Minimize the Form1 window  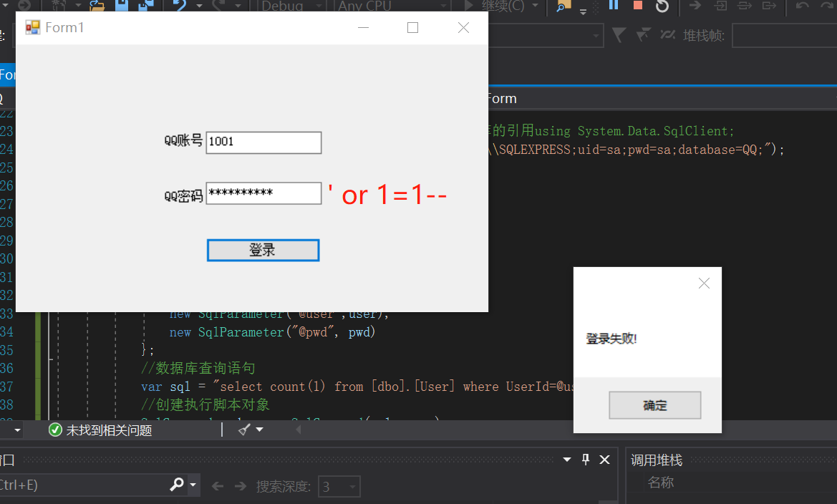(x=364, y=28)
